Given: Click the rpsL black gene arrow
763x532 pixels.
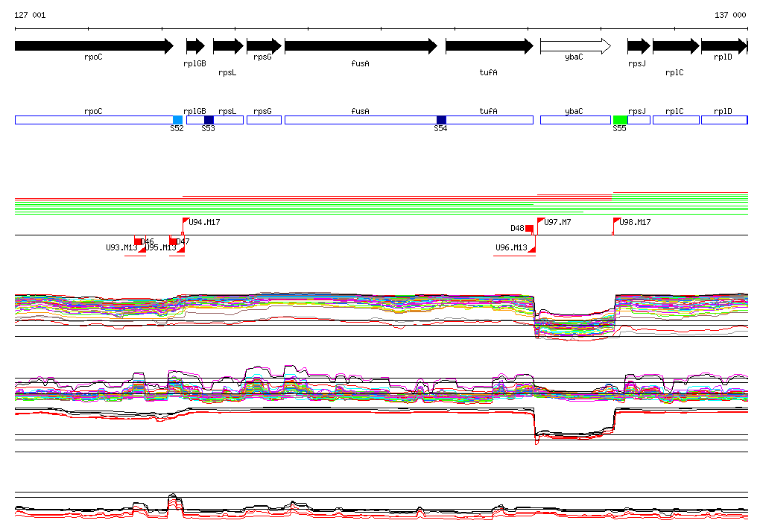Looking at the screenshot, I should (x=228, y=46).
